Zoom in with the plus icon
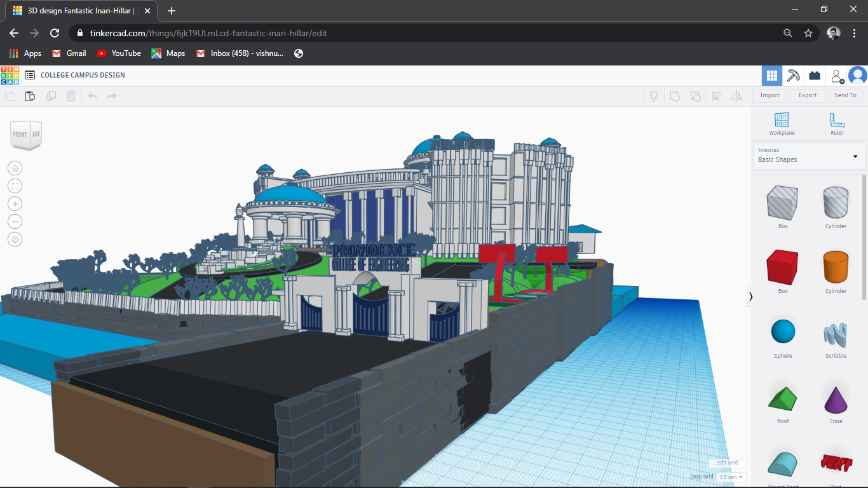The height and width of the screenshot is (488, 868). pyautogui.click(x=15, y=203)
